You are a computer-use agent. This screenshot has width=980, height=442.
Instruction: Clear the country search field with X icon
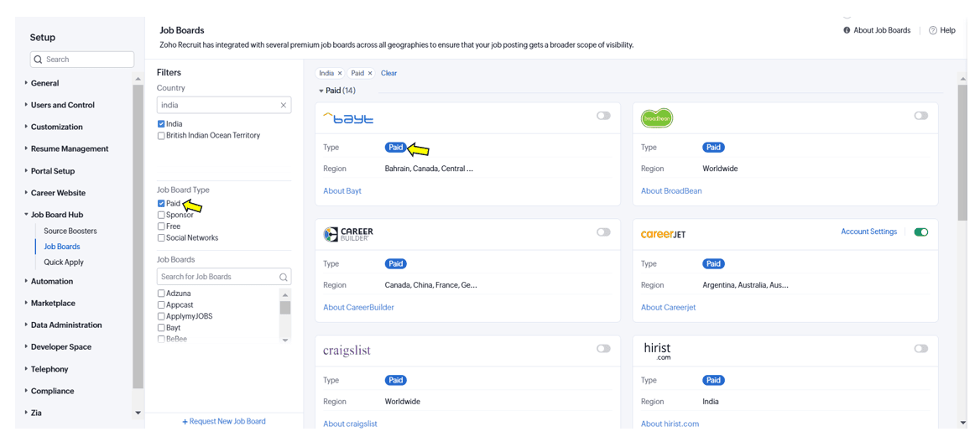[283, 105]
